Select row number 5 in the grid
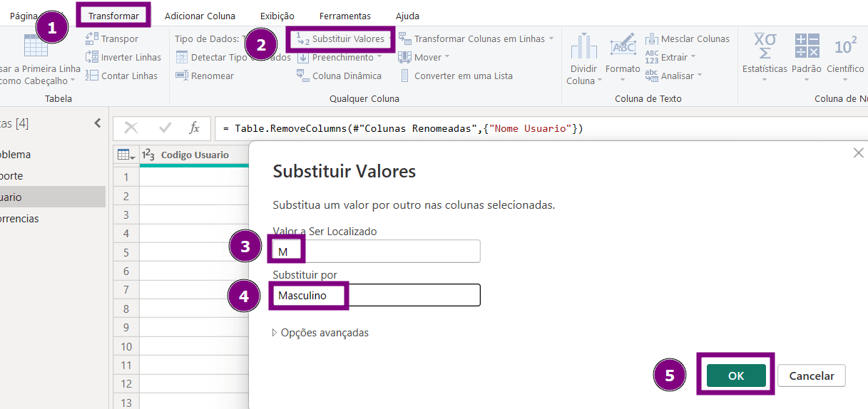868x409 pixels. [126, 252]
